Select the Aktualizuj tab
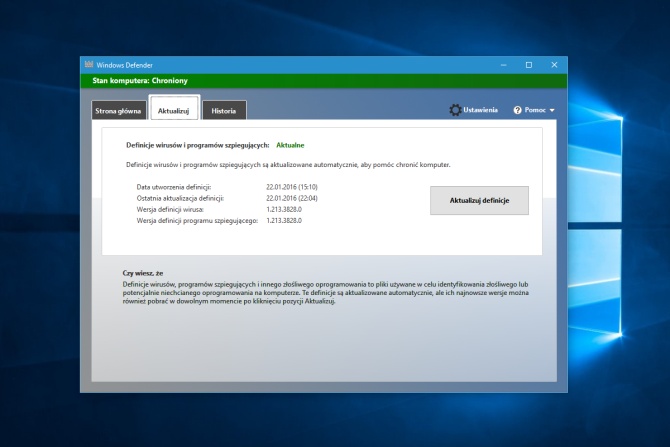Screen dimensions: 670x447 (174, 110)
